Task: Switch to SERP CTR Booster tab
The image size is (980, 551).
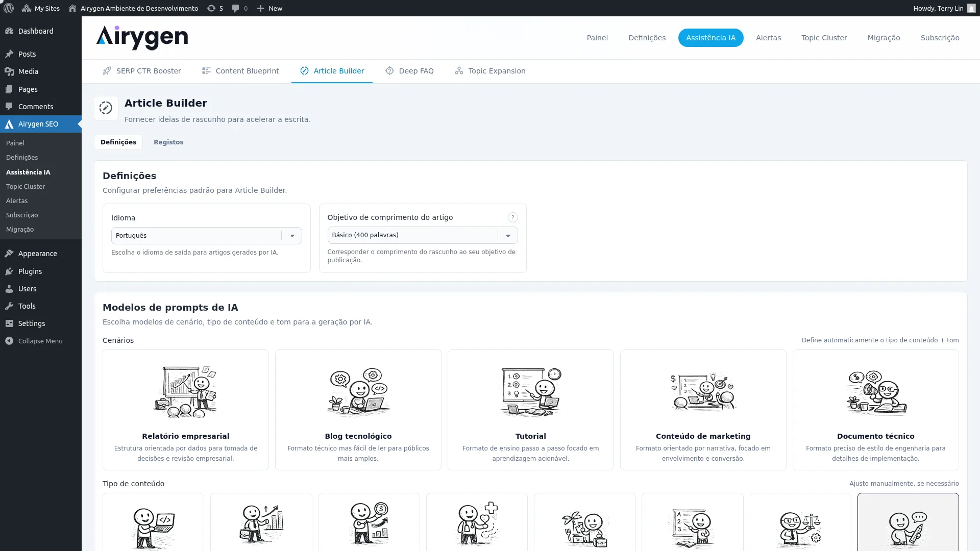Action: tap(142, 71)
